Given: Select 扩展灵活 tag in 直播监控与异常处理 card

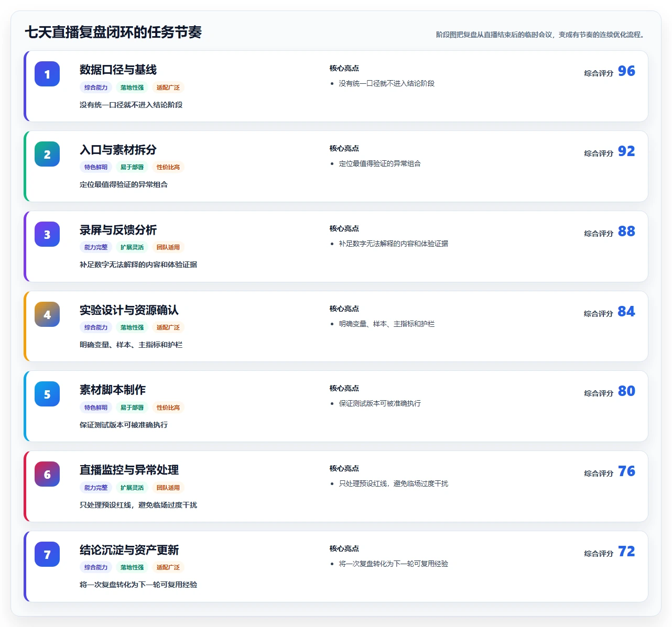Looking at the screenshot, I should [132, 488].
